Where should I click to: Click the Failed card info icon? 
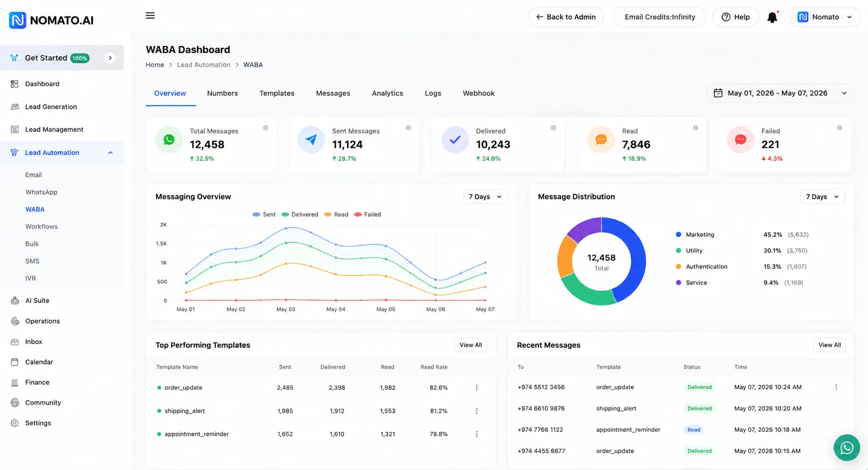(x=839, y=128)
